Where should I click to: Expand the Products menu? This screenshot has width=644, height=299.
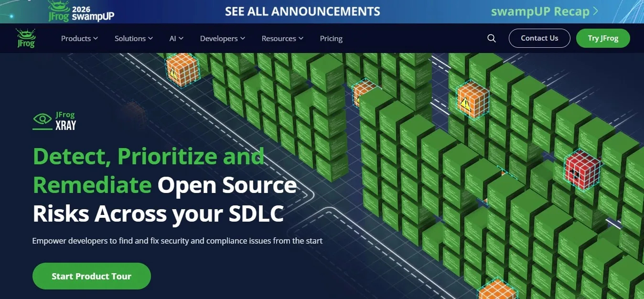tap(79, 38)
